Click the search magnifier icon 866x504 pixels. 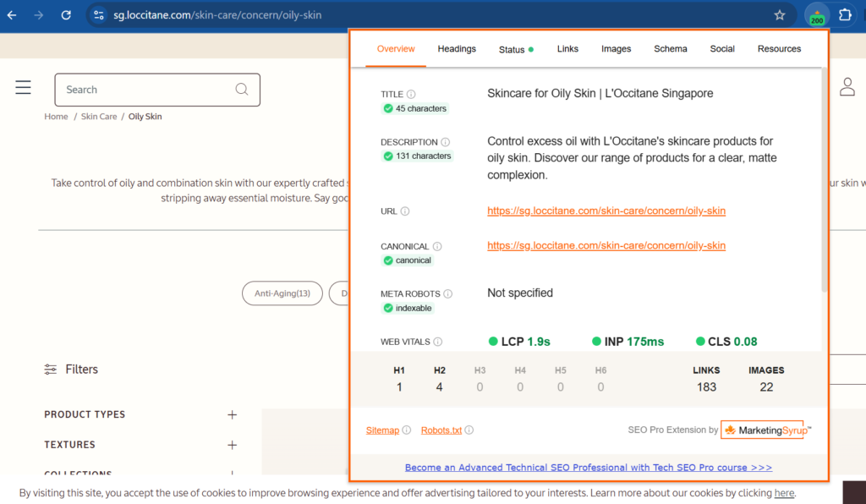pyautogui.click(x=242, y=90)
